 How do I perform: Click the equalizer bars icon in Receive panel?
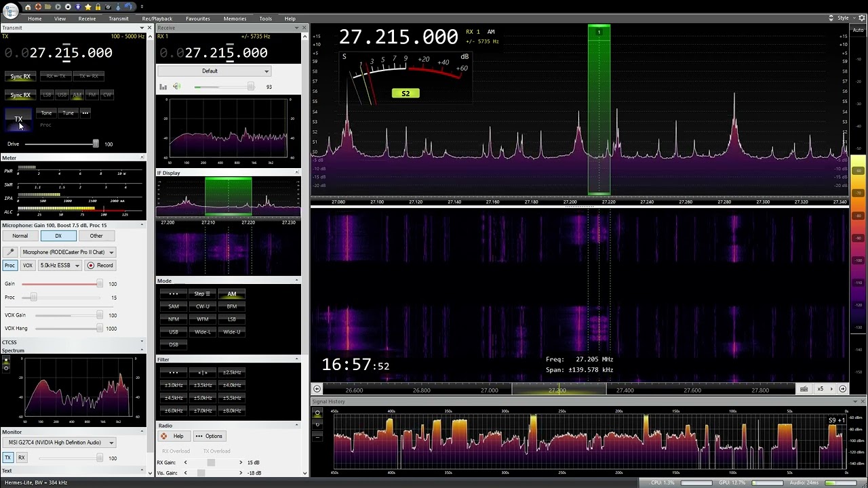pyautogui.click(x=163, y=87)
